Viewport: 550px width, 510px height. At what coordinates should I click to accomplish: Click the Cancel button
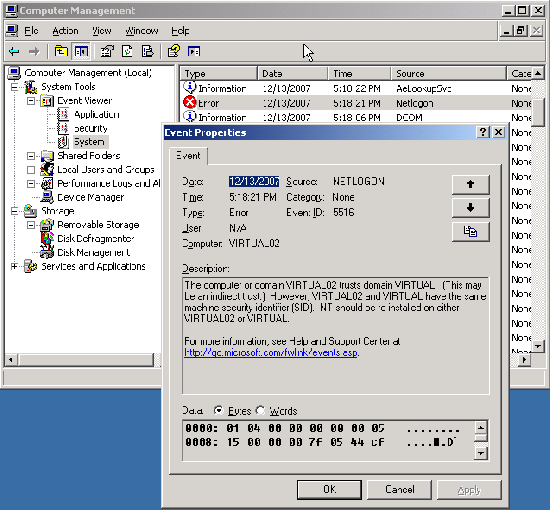(x=400, y=489)
